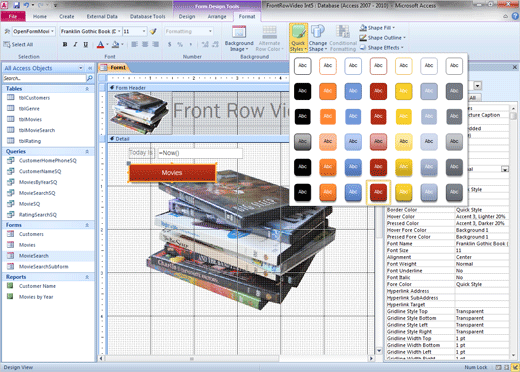Open the Shape Effects dropdown
This screenshot has width=520, height=372.
(381, 48)
